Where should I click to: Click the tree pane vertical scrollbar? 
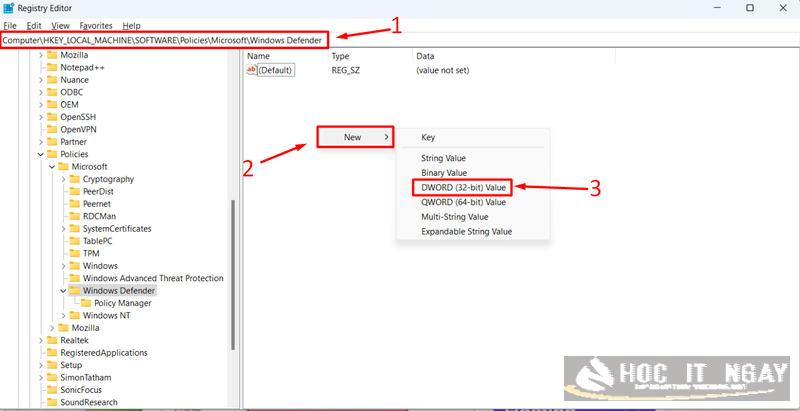pos(233,274)
